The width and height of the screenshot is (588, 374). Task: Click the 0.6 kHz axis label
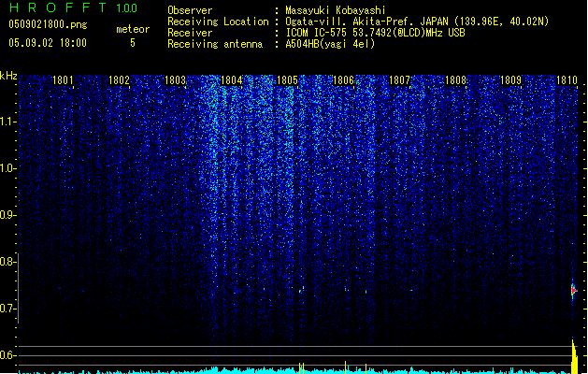(x=7, y=355)
